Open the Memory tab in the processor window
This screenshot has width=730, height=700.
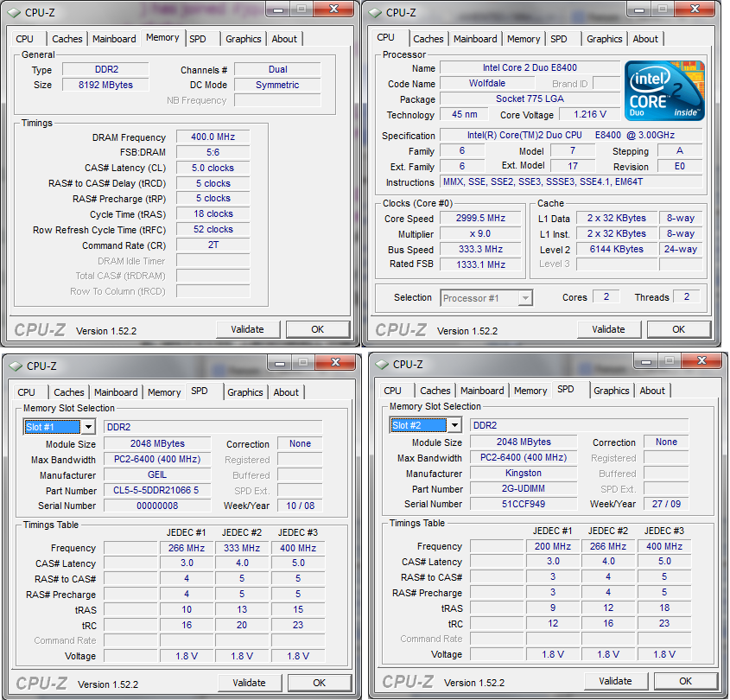[524, 39]
